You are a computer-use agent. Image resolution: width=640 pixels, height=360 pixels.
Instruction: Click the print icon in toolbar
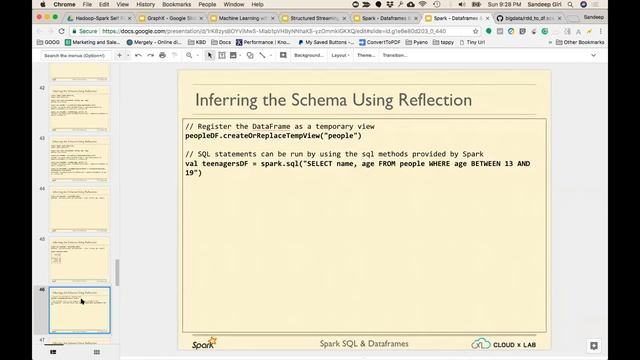(x=162, y=55)
